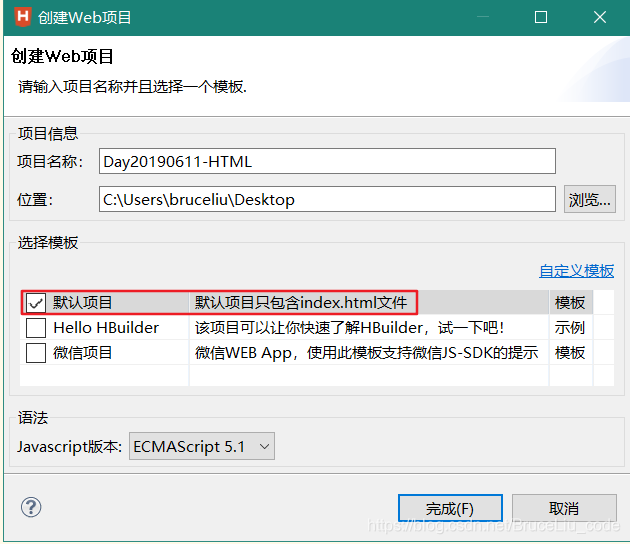Click the 取消 button
This screenshot has width=630, height=544.
tap(564, 509)
